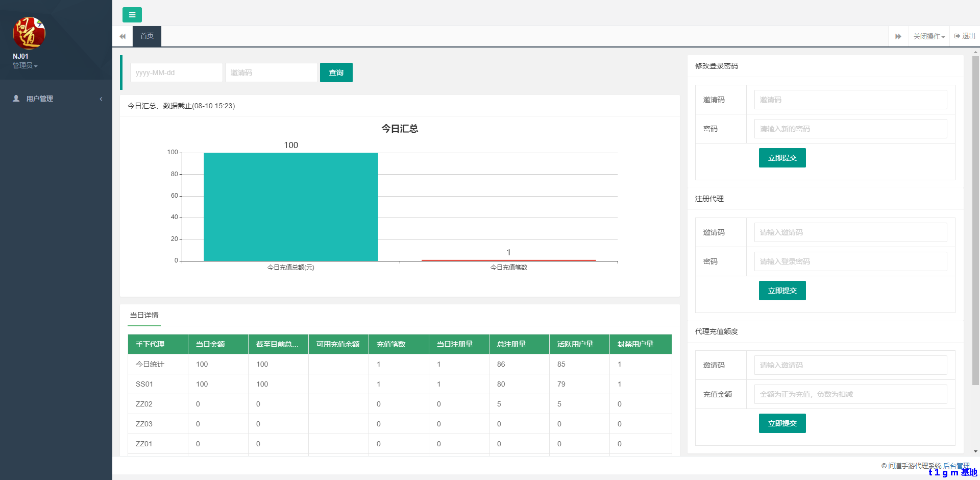
Task: Switch to the 首页 tab
Action: [x=147, y=36]
